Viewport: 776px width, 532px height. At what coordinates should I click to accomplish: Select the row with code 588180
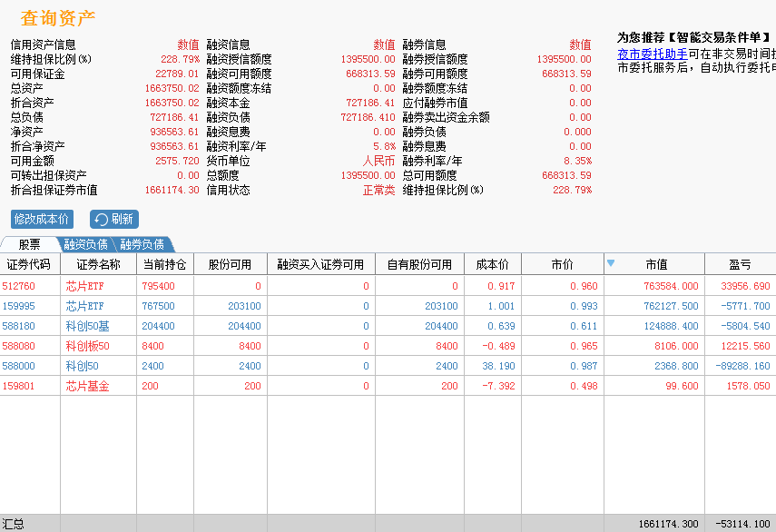(x=388, y=326)
